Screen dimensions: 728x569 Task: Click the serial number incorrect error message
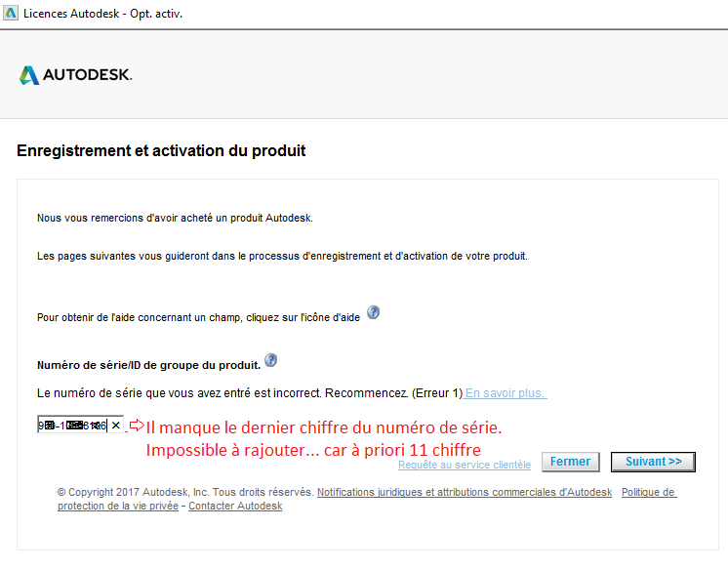click(250, 393)
